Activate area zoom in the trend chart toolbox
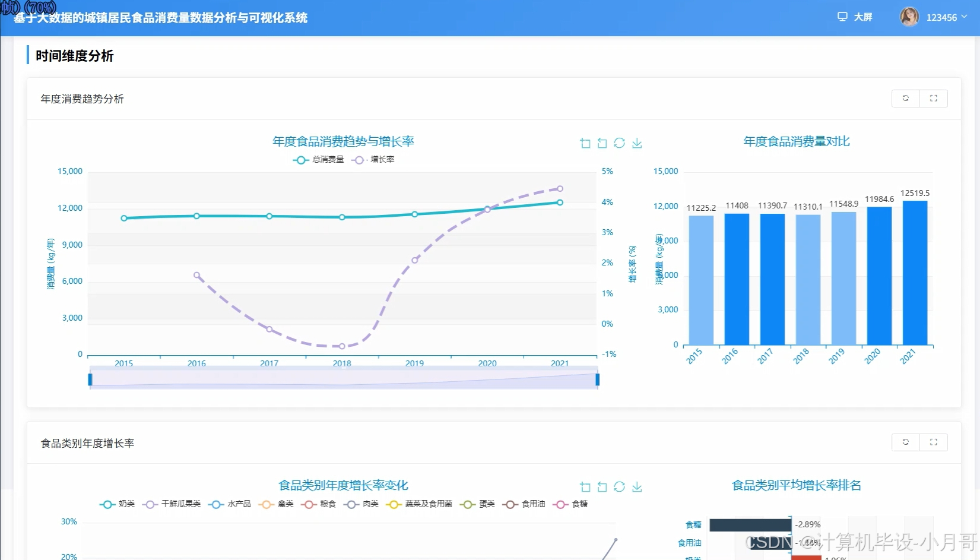Image resolution: width=980 pixels, height=560 pixels. coord(585,143)
